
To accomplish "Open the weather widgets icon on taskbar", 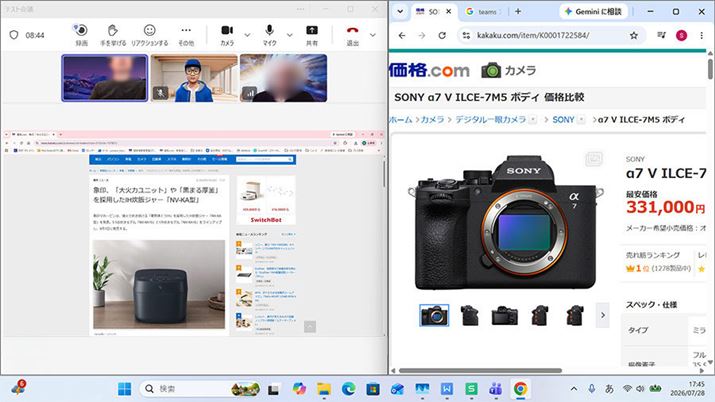I will tap(18, 388).
